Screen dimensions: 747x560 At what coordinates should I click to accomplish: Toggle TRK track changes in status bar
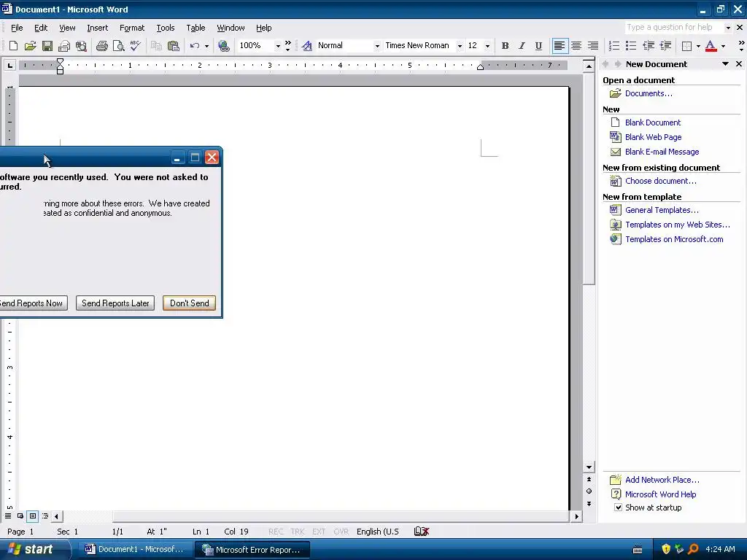(x=298, y=532)
